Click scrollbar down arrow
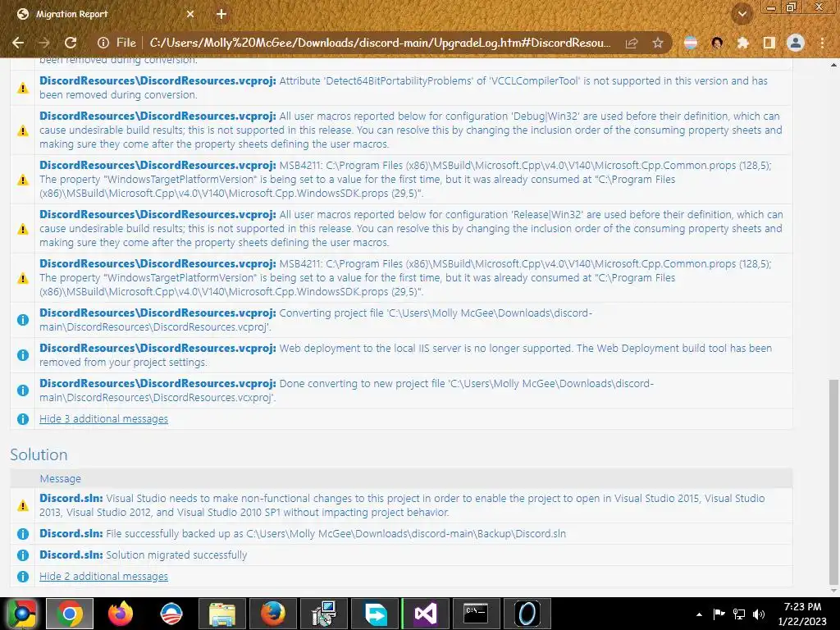Image resolution: width=840 pixels, height=630 pixels. pyautogui.click(x=833, y=591)
